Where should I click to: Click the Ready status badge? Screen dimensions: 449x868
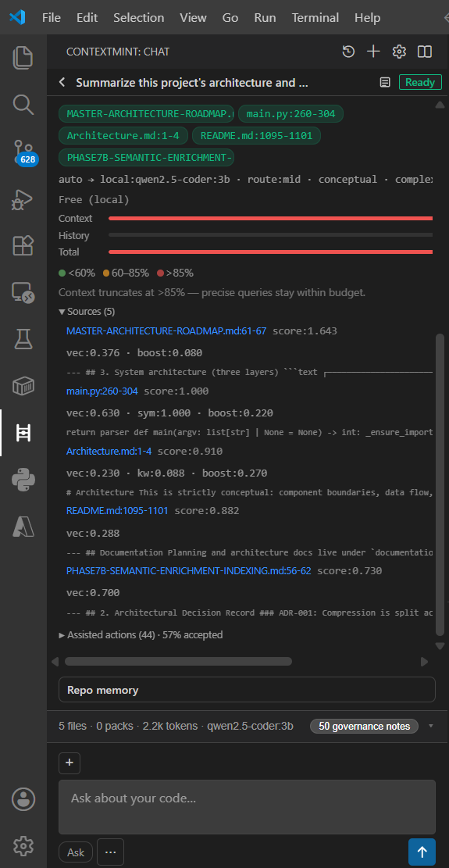(420, 83)
